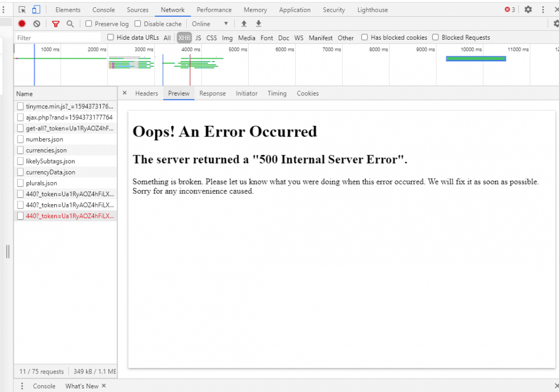Click the red filter funnel icon
This screenshot has height=392, width=559.
55,23
